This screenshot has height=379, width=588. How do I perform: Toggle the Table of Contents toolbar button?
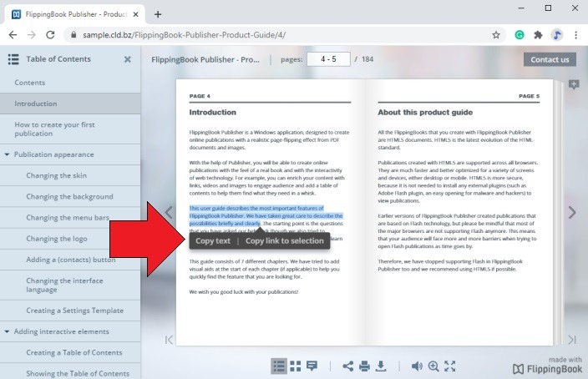(279, 366)
